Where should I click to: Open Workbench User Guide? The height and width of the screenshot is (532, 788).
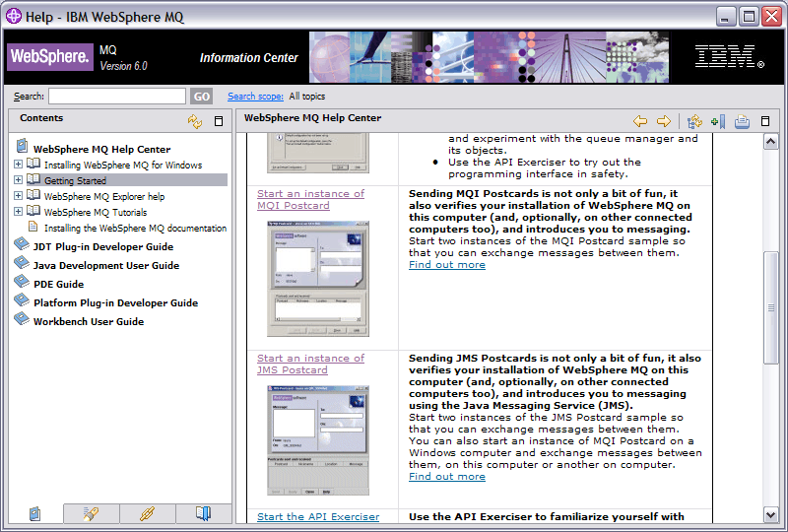[89, 321]
